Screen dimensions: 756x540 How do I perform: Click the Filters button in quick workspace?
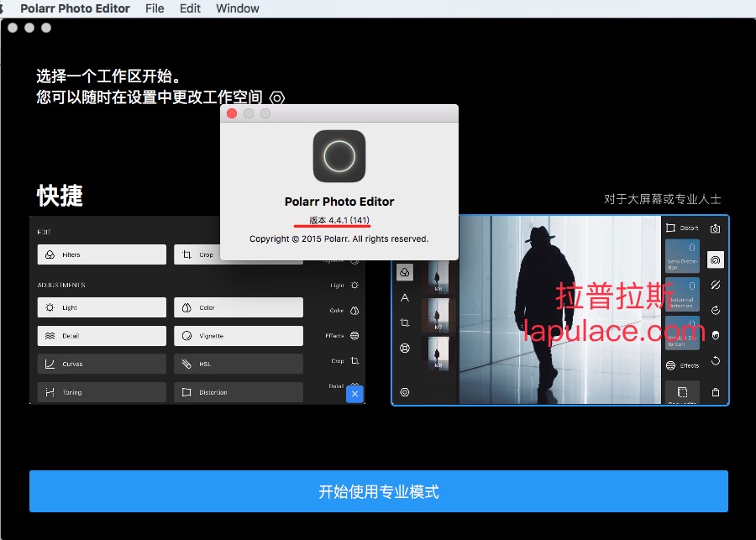pos(102,254)
